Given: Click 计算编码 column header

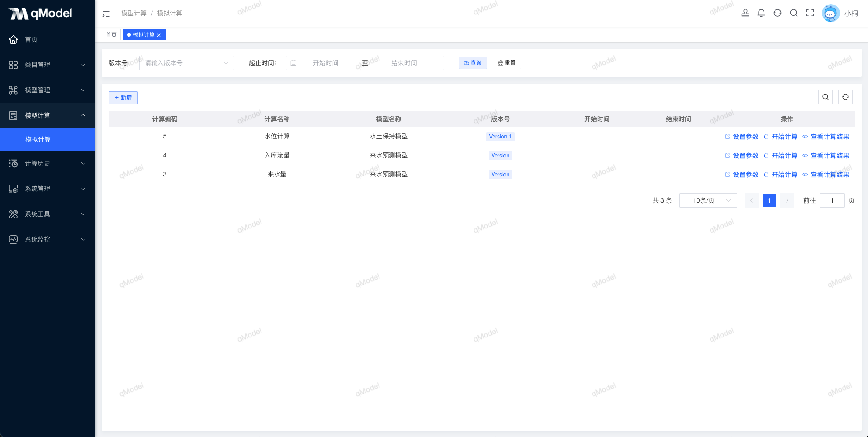Looking at the screenshot, I should [165, 119].
